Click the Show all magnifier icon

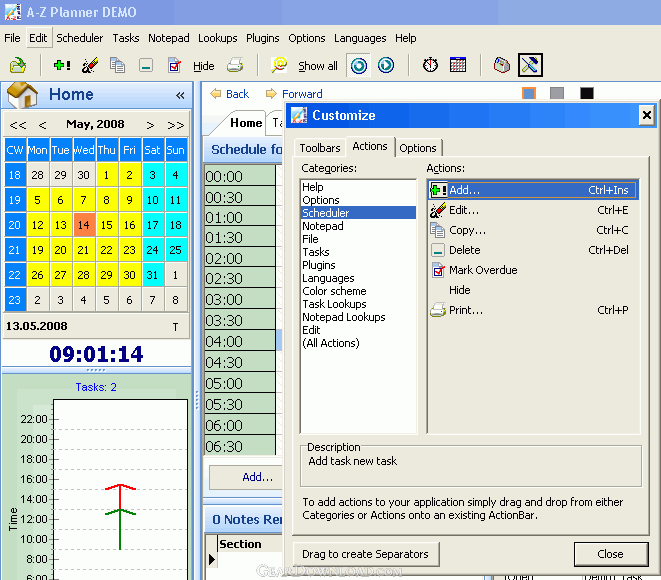[x=279, y=65]
